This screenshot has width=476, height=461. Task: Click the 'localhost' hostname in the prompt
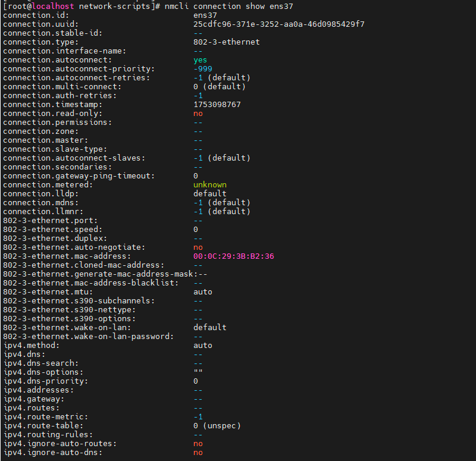pyautogui.click(x=53, y=7)
